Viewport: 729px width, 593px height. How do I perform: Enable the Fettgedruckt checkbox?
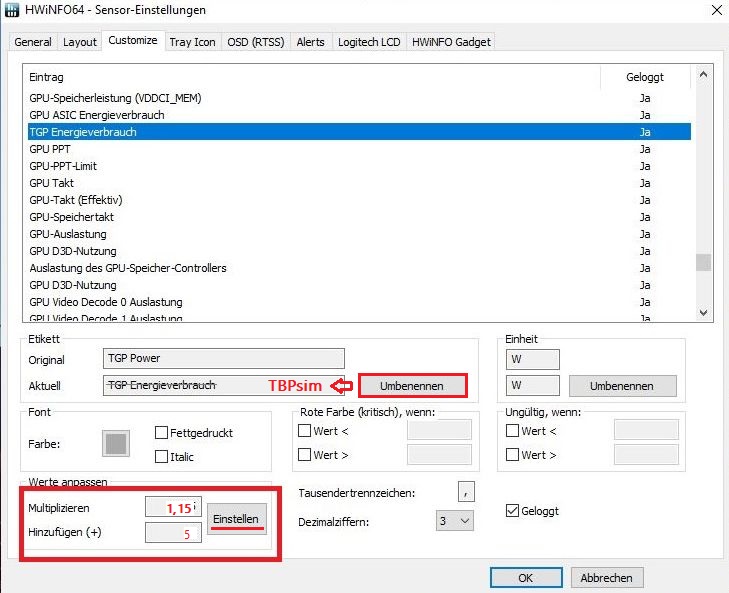click(x=161, y=433)
